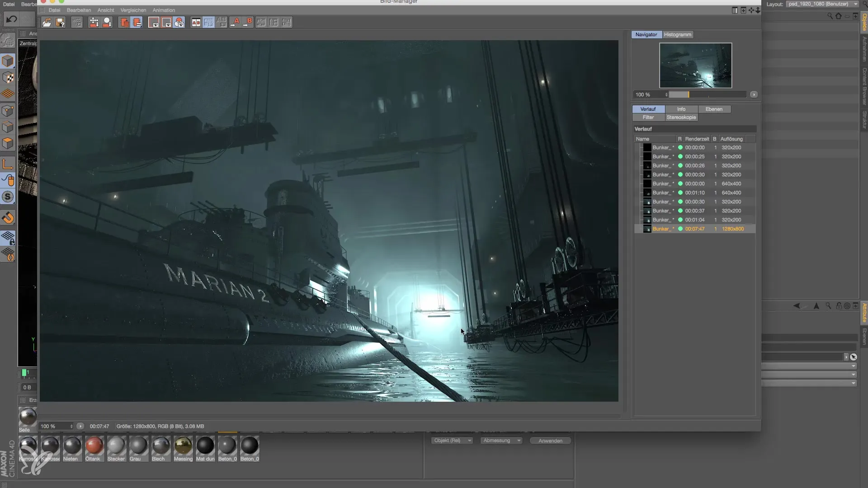Viewport: 868px width, 488px height.
Task: Open the Abmessung dropdown
Action: [501, 441]
